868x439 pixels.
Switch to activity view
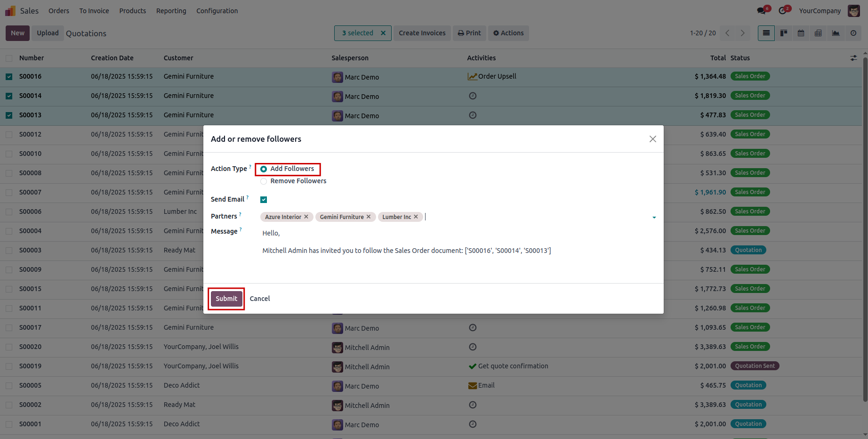click(x=853, y=33)
